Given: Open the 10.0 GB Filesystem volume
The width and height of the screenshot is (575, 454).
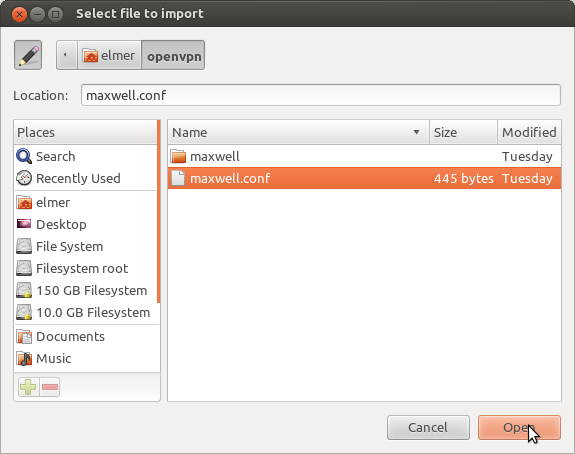Looking at the screenshot, I should [86, 312].
